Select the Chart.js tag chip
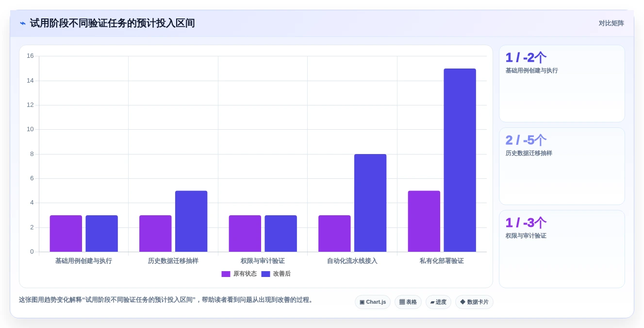This screenshot has width=644, height=328. [373, 302]
